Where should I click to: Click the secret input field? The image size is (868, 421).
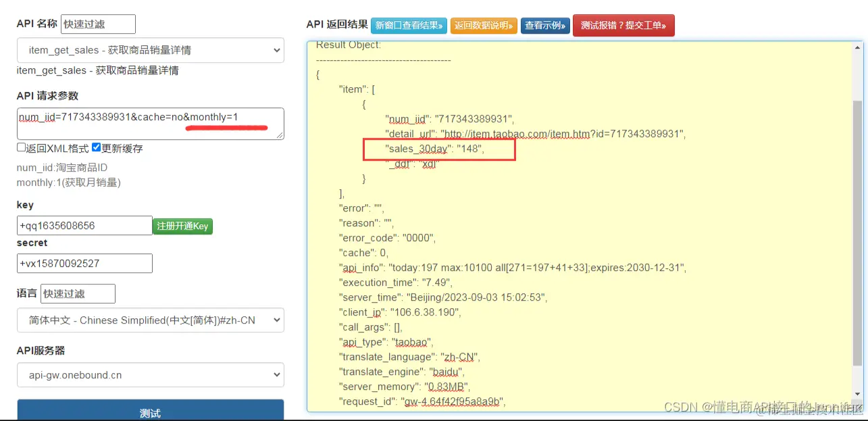coord(84,264)
